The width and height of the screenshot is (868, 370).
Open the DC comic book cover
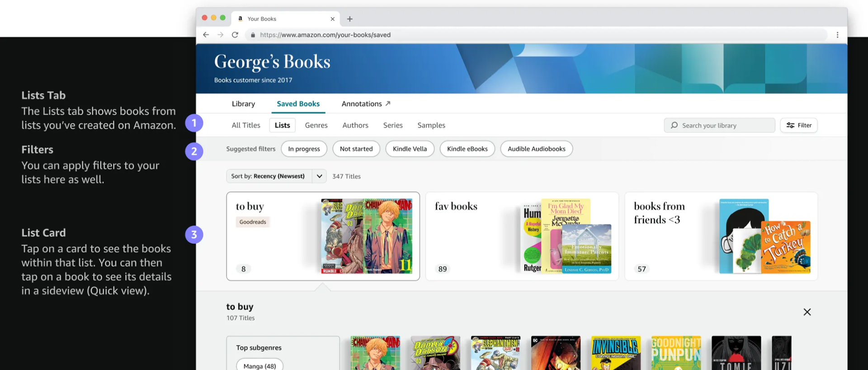(x=556, y=353)
